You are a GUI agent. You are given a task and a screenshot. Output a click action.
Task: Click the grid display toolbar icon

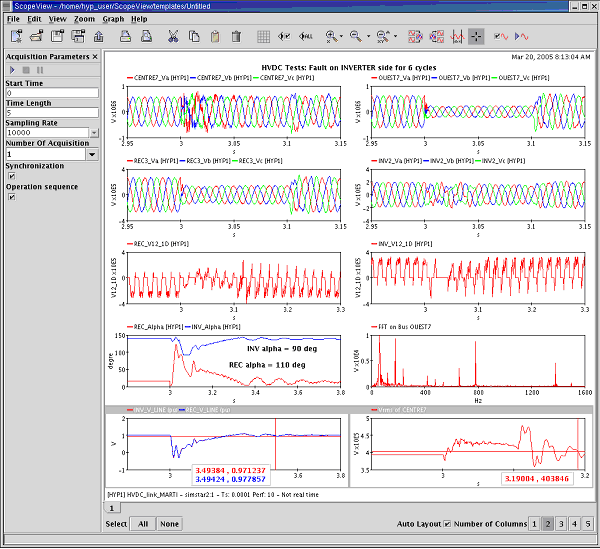(x=264, y=36)
